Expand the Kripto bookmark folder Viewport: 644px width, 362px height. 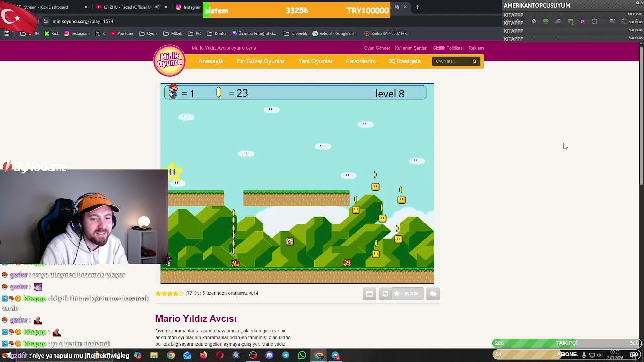(x=216, y=34)
